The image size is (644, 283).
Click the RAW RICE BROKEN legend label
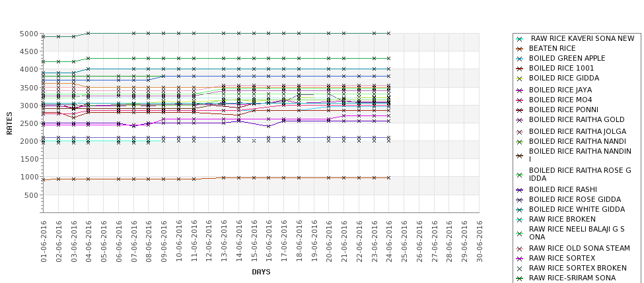tap(562, 219)
